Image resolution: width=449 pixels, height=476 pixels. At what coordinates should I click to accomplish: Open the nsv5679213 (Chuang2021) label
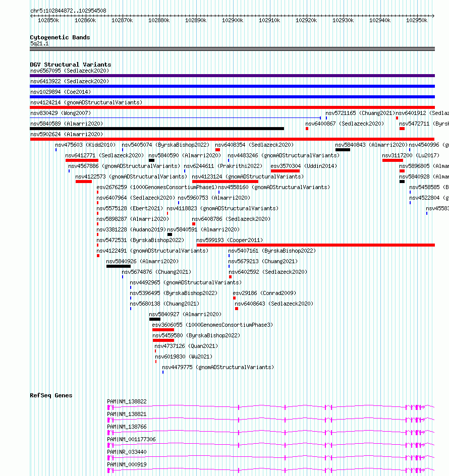[x=263, y=261]
